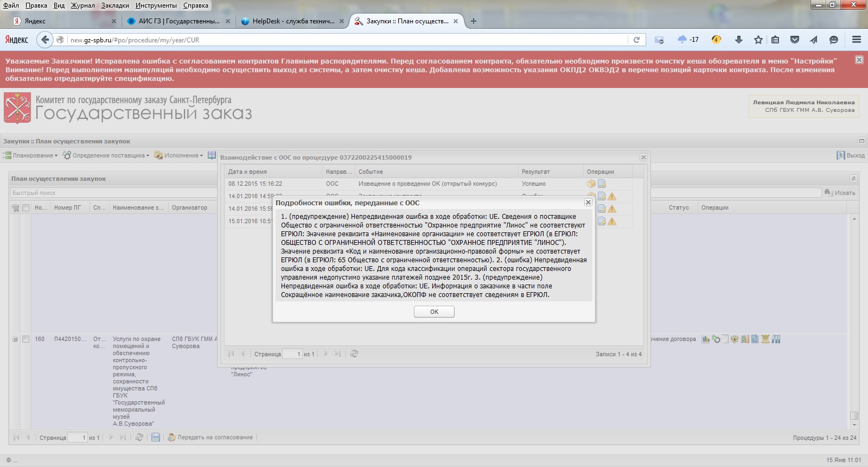
Task: Refresh the main procurement grid
Action: 139,438
